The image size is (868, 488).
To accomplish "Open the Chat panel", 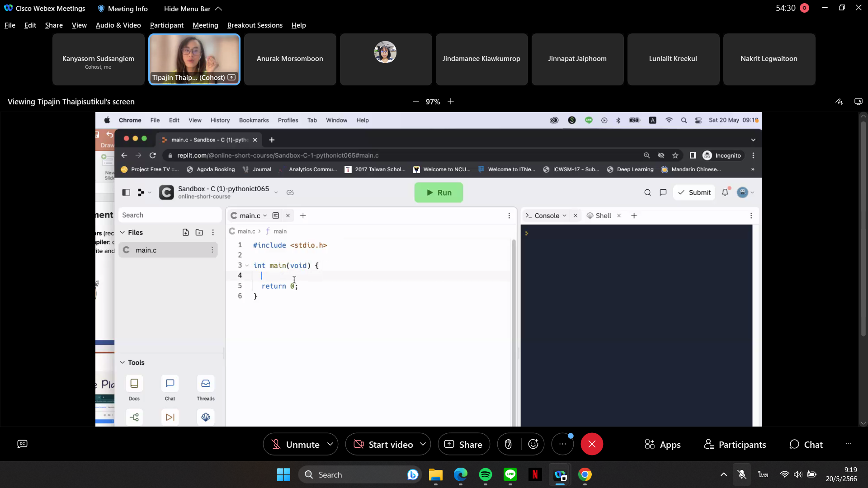I will (x=806, y=445).
